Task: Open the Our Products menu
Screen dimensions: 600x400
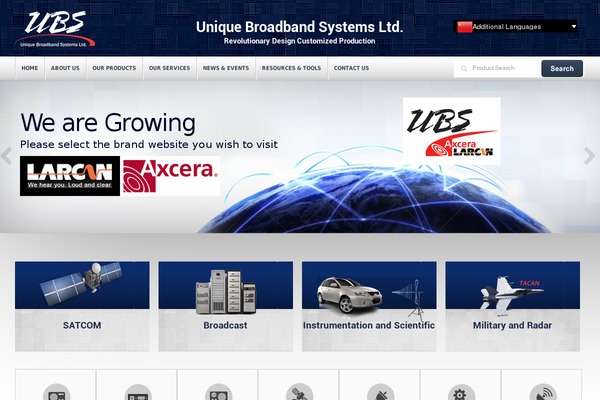Action: click(114, 68)
